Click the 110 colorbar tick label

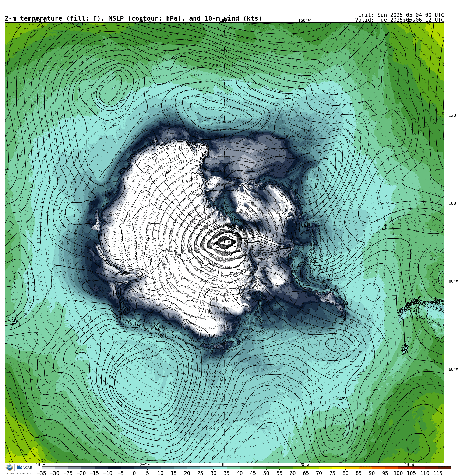pos(424,473)
